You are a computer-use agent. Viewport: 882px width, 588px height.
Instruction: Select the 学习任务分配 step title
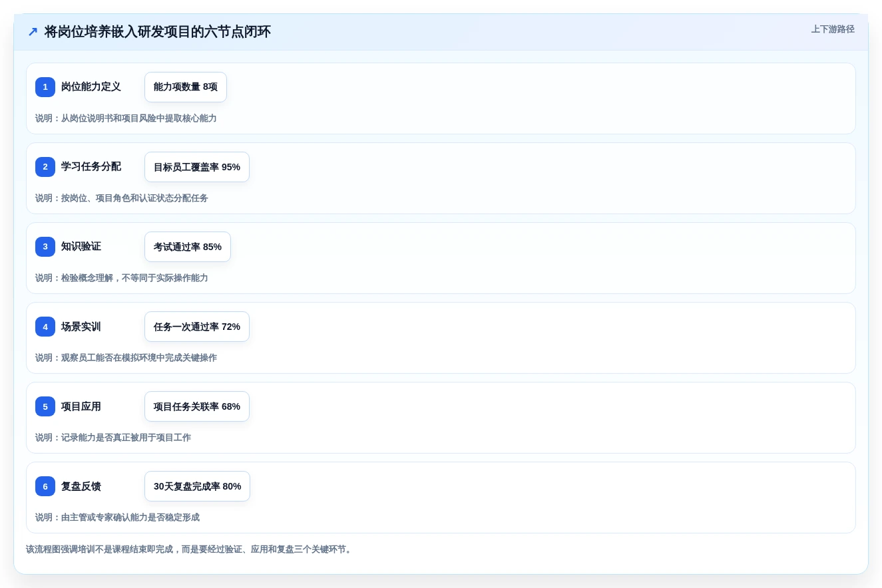(91, 166)
